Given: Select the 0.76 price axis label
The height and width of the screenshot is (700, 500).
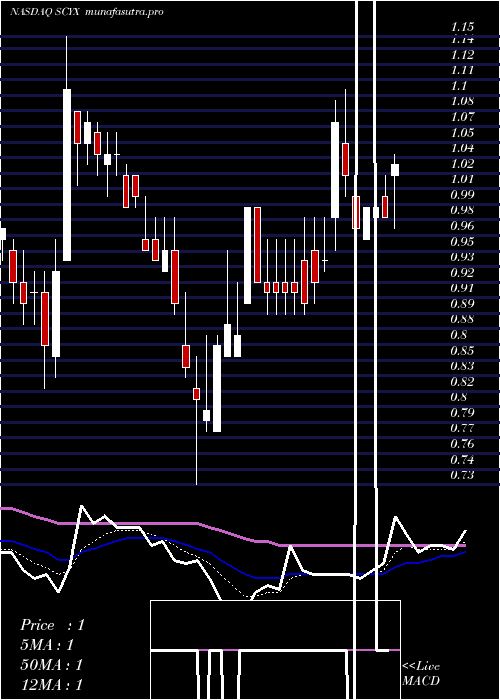Looking at the screenshot, I should pyautogui.click(x=462, y=444).
